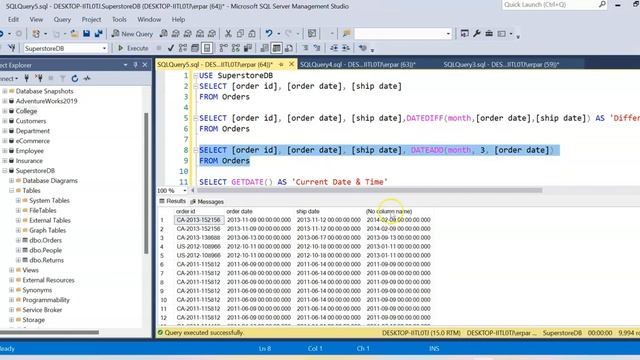Click the Copy icon in toolbar

240,34
